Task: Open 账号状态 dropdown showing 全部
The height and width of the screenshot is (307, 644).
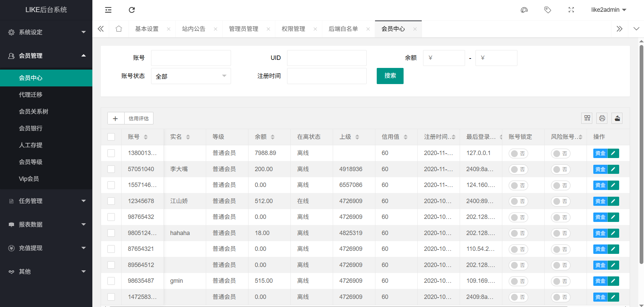Action: (191, 76)
